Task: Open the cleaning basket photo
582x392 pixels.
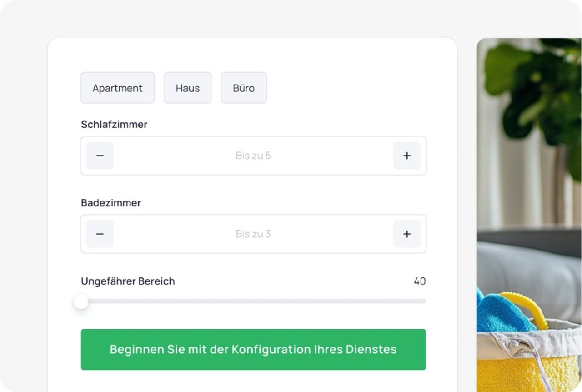Action: pyautogui.click(x=529, y=215)
